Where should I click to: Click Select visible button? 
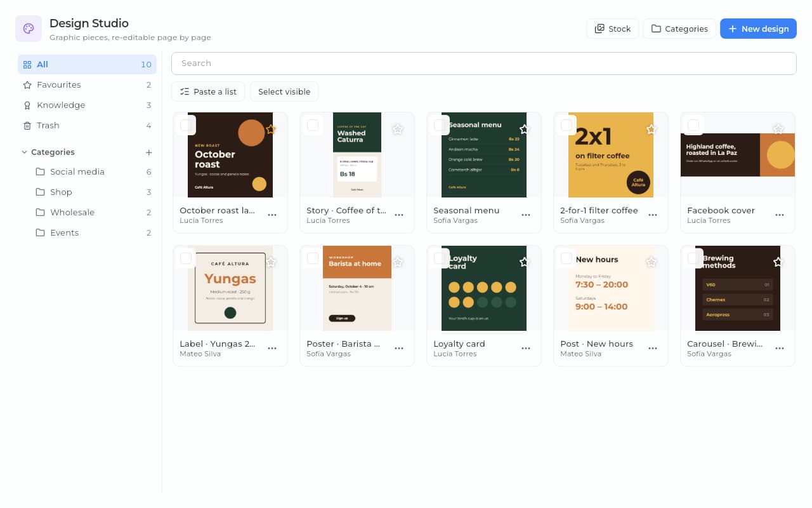pos(284,91)
